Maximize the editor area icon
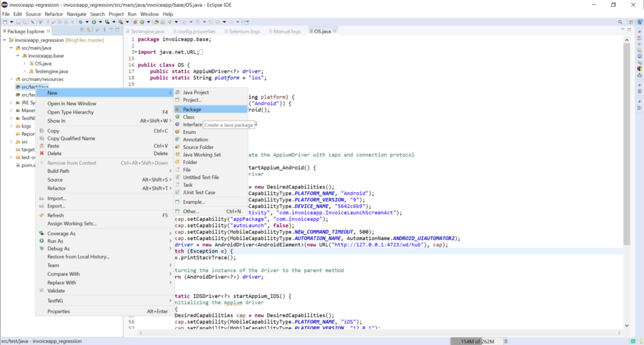The image size is (644, 345). 629,30
